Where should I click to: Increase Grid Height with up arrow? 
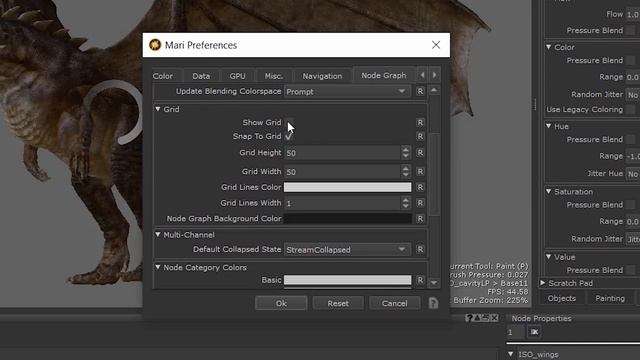coord(405,149)
